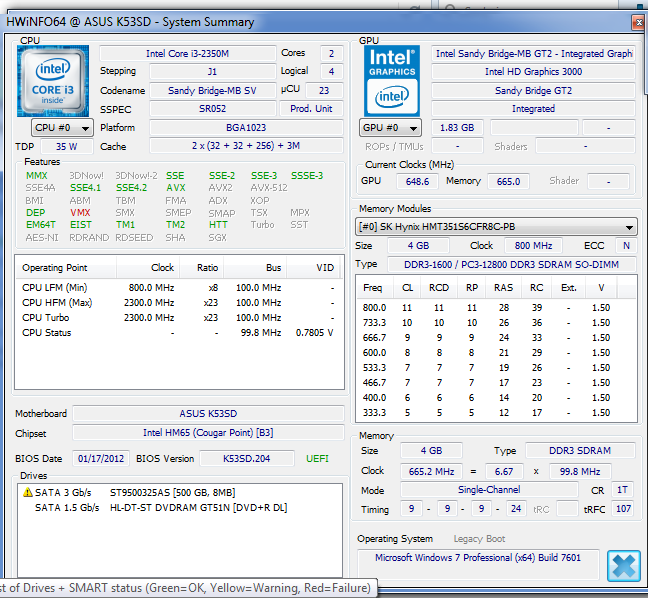Click the Sandy Bridge GT2 field

point(533,91)
